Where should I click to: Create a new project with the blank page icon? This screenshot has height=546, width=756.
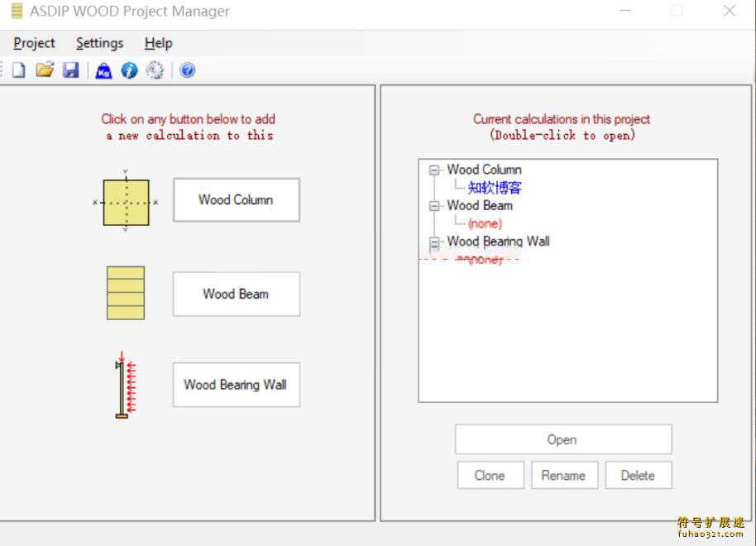point(19,70)
